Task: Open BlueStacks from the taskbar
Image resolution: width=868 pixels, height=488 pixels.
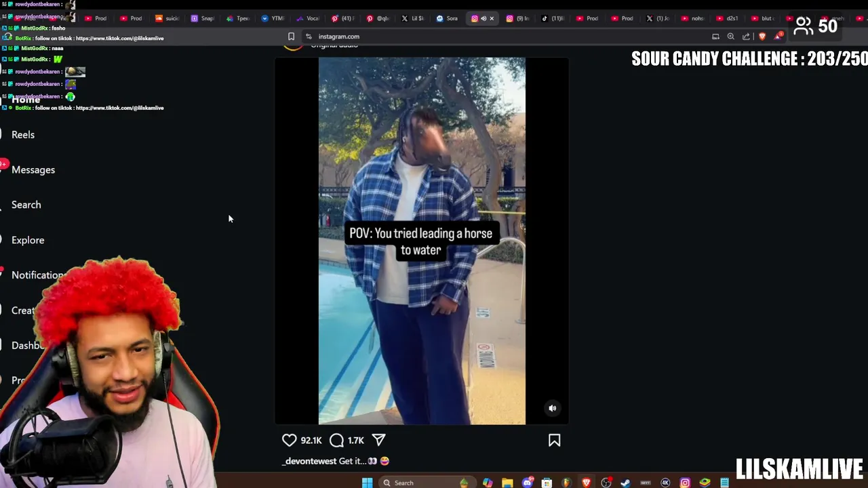Action: [x=705, y=483]
